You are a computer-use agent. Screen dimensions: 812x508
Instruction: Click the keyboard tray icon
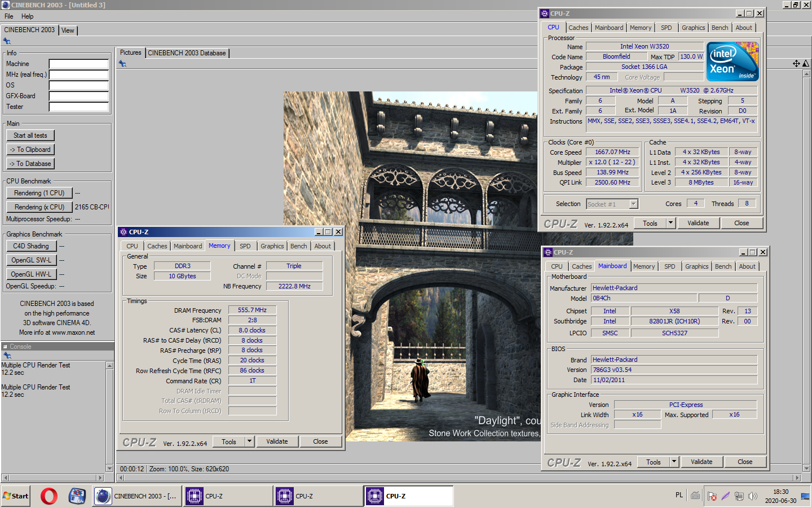click(x=695, y=496)
